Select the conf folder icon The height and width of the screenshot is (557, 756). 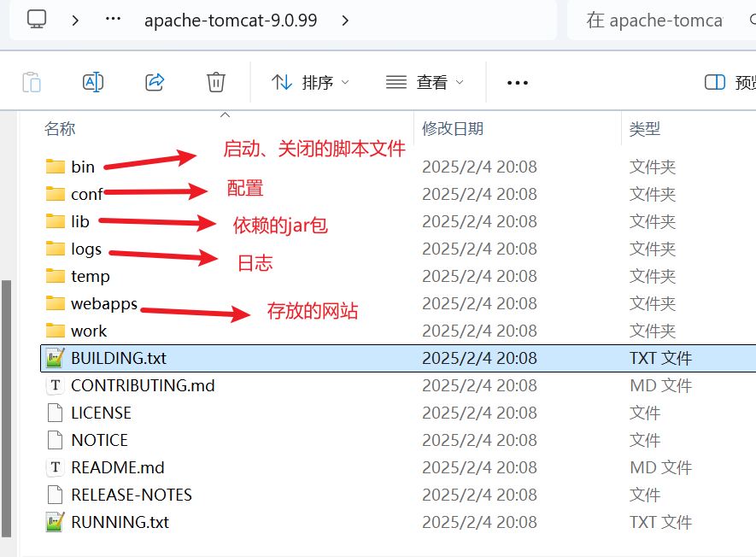click(x=55, y=194)
